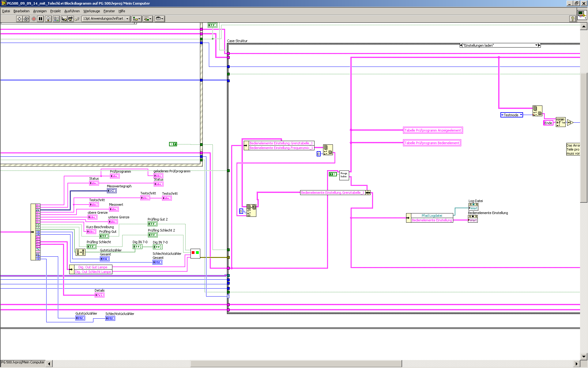The height and width of the screenshot is (368, 588).
Task: Toggle Retain Wire Values button
Action: [x=56, y=19]
